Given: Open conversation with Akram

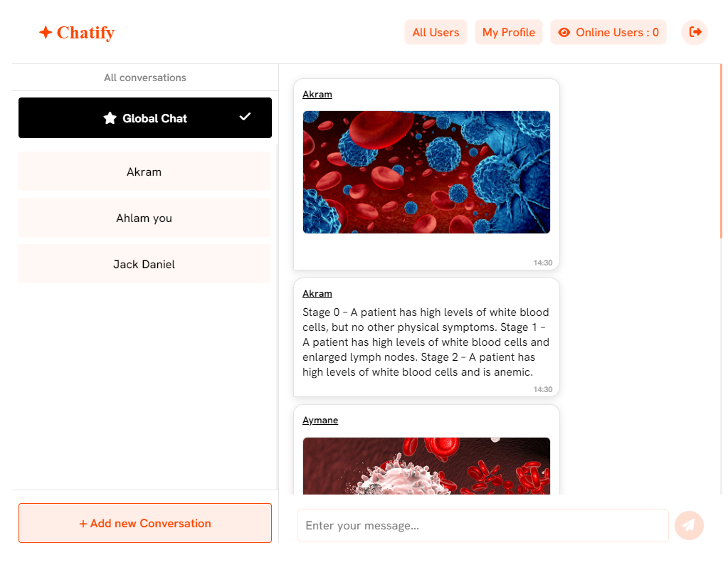Looking at the screenshot, I should click(144, 171).
